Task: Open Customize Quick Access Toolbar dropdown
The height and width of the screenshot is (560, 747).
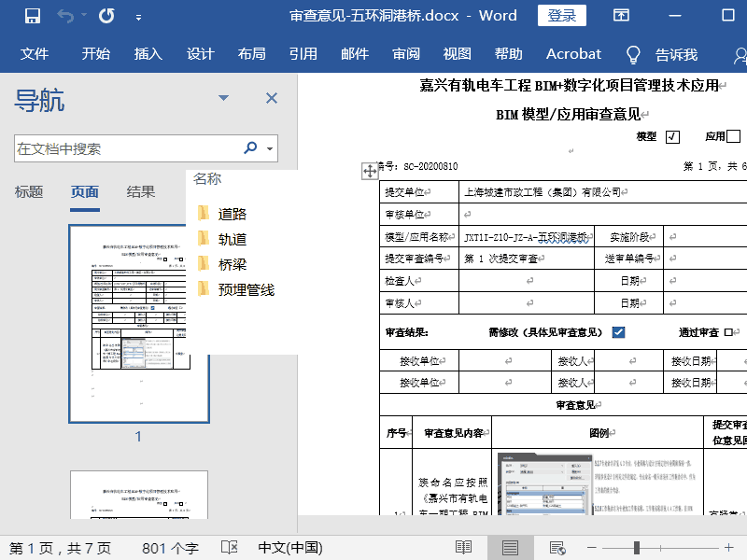Action: 139,17
